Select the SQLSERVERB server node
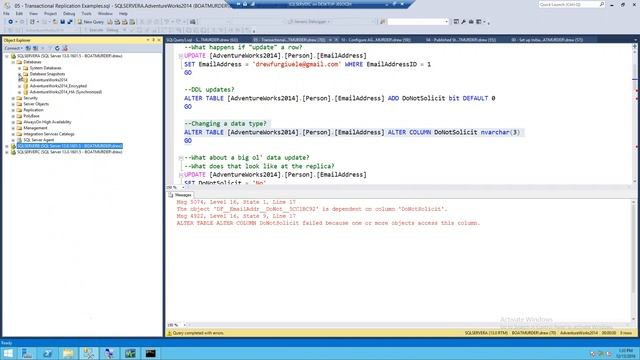This screenshot has width=640, height=360. [x=69, y=146]
